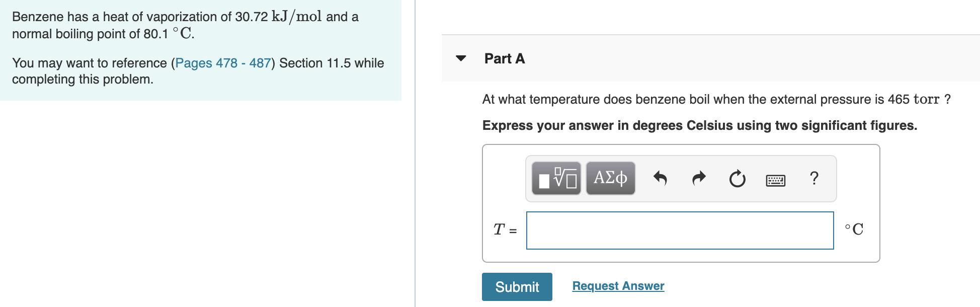The height and width of the screenshot is (307, 980).
Task: Undo the last answer edit
Action: (661, 178)
